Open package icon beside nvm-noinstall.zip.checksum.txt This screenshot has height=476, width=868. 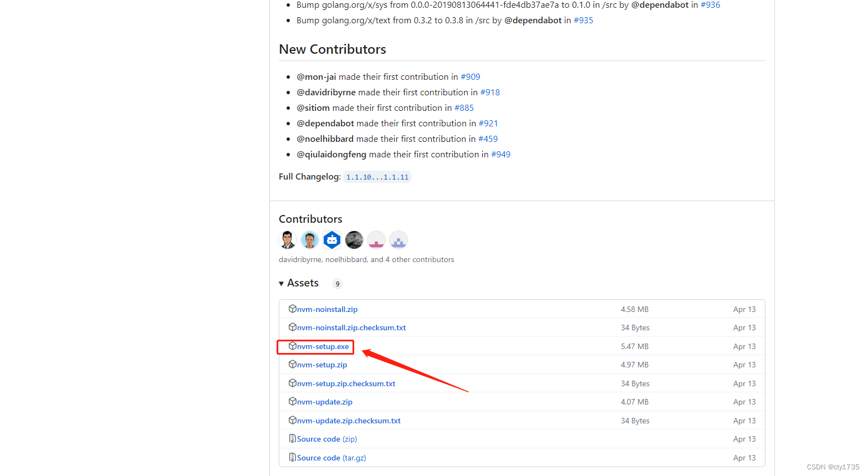click(x=293, y=327)
